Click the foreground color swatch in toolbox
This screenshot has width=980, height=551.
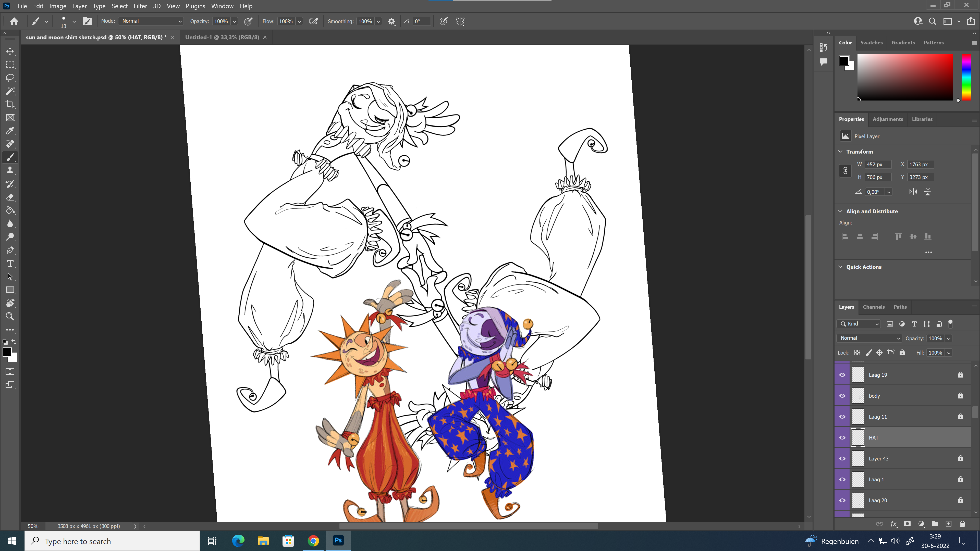[7, 352]
